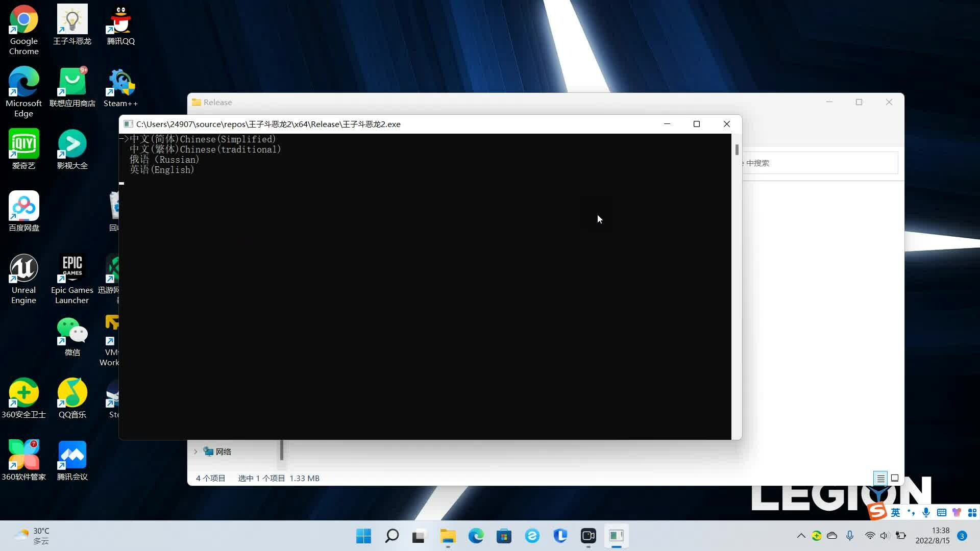Screen dimensions: 980x551
Task: Open the 爱奇艺 desktop icon
Action: tap(23, 144)
